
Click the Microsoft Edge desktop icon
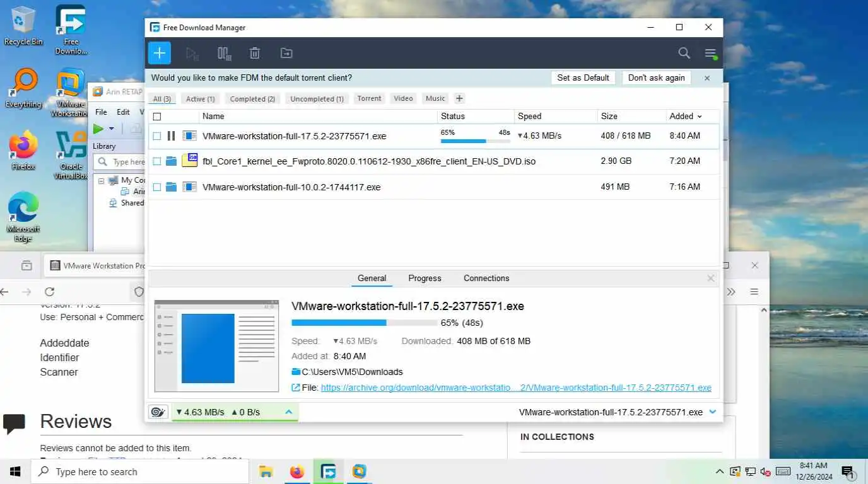click(23, 217)
